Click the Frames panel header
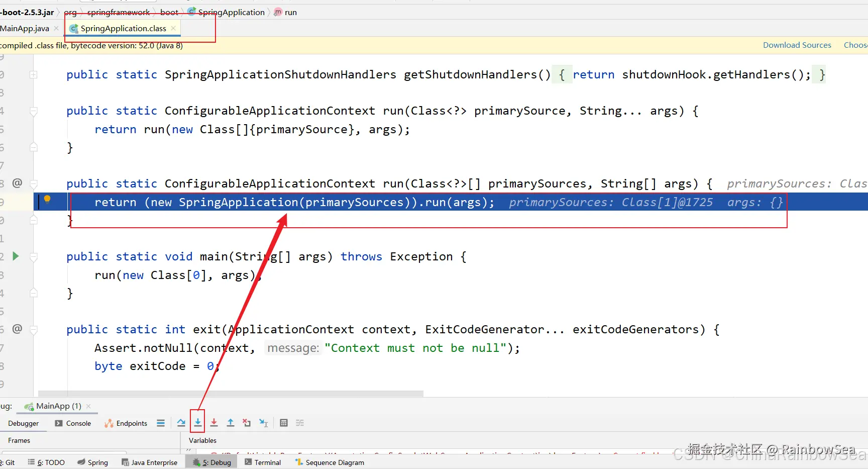The height and width of the screenshot is (469, 868). tap(19, 440)
